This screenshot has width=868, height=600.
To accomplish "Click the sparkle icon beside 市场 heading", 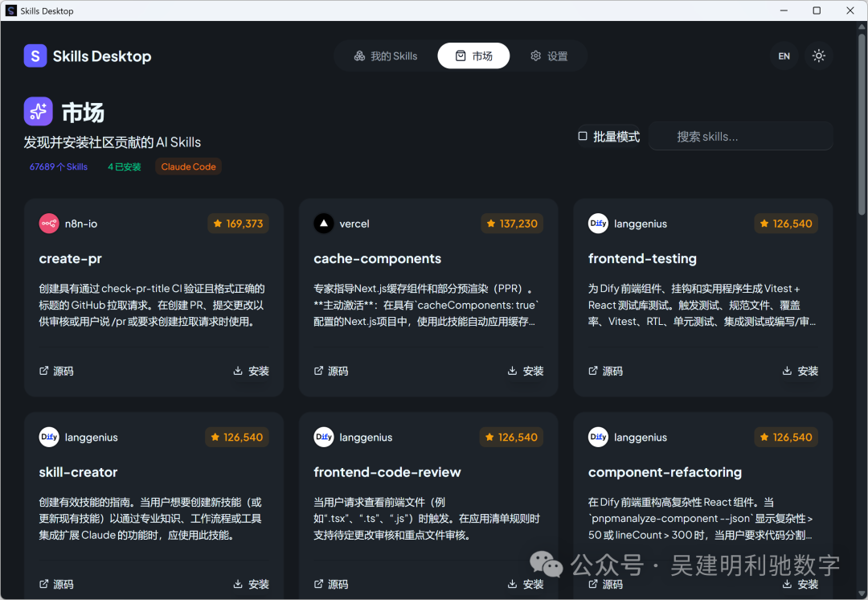I will click(x=38, y=110).
